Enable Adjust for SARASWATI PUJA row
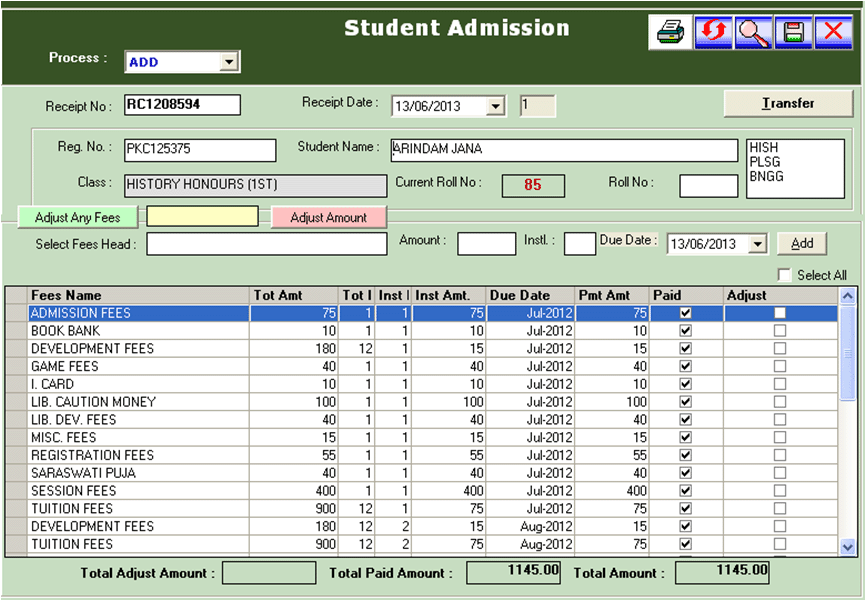This screenshot has width=866, height=601. pos(780,473)
